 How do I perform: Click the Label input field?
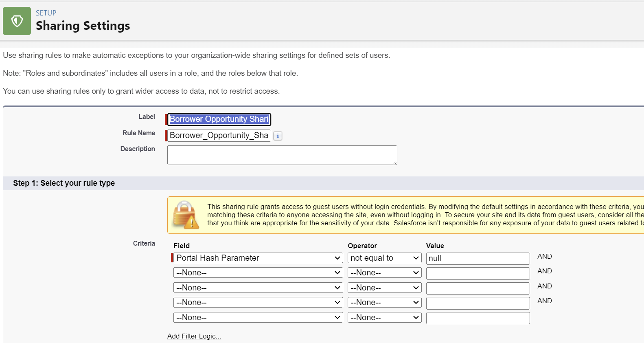coord(219,119)
